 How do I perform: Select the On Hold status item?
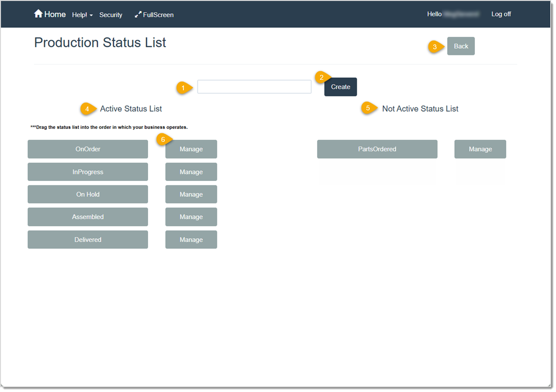point(87,194)
